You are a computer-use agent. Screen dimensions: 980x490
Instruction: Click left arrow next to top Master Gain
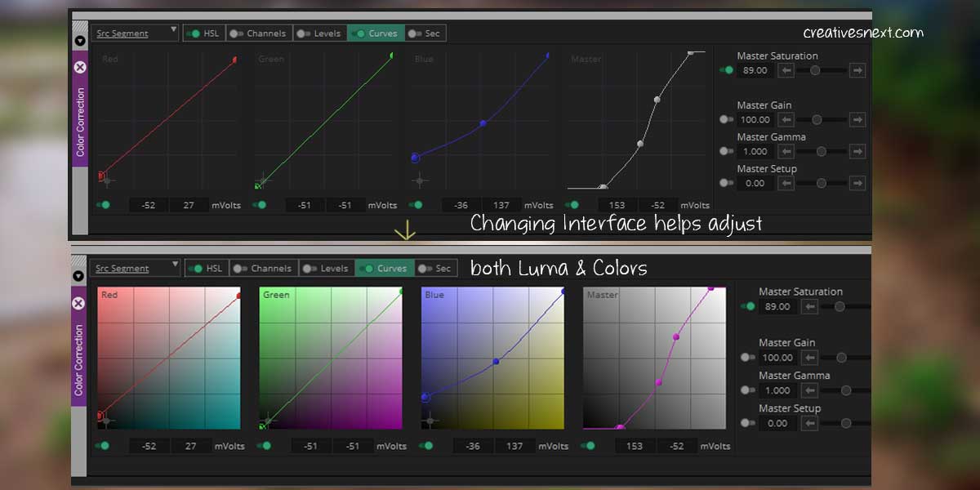[785, 120]
